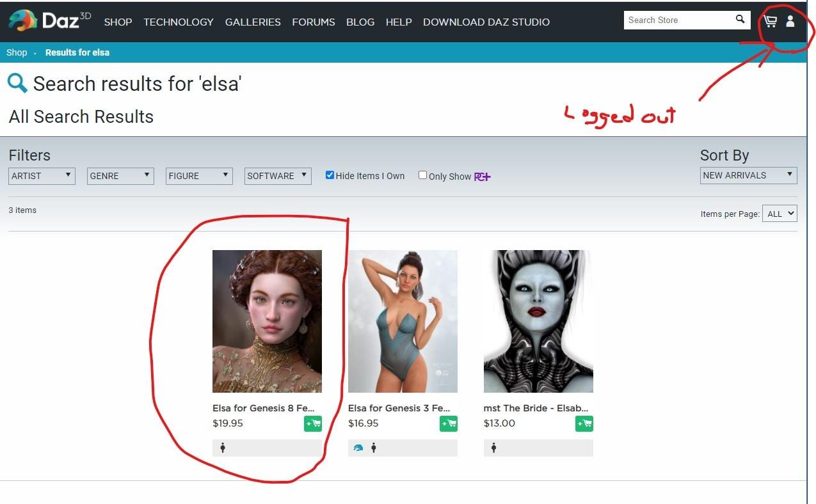
Task: Open the BLOG page
Action: click(360, 22)
